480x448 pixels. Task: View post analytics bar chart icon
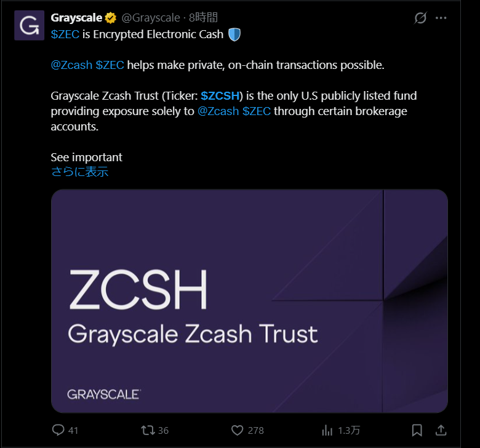327,430
